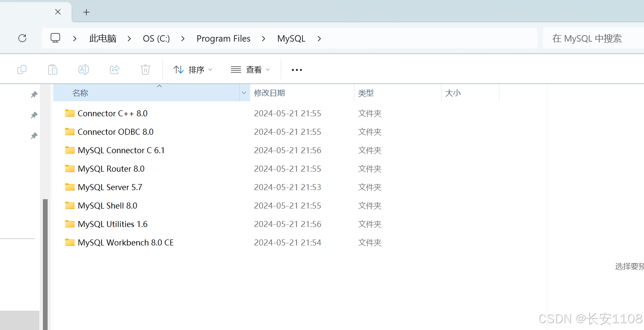Click the navigation pane vertical scrollbar
Viewport: 644px width, 330px height.
click(45, 264)
